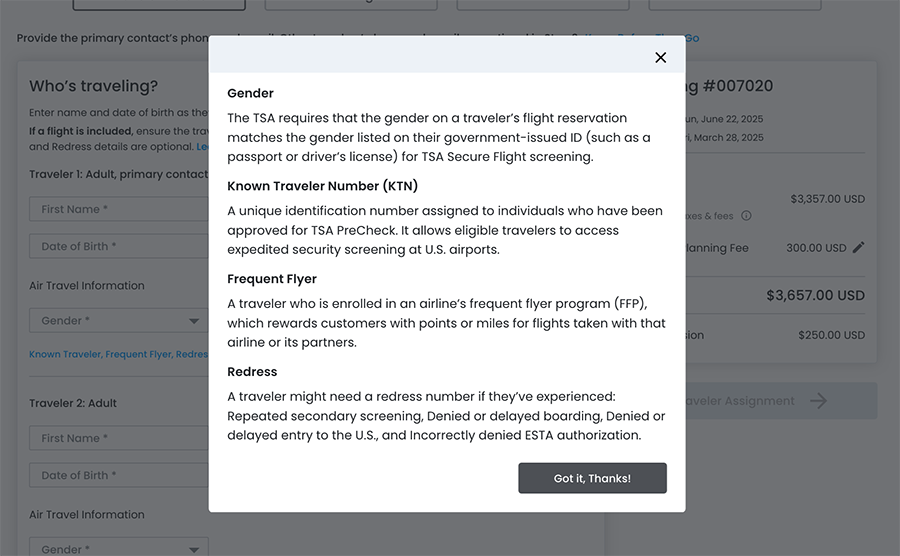Click the Known Traveler Number (KTN) heading
The image size is (900, 556).
(322, 186)
